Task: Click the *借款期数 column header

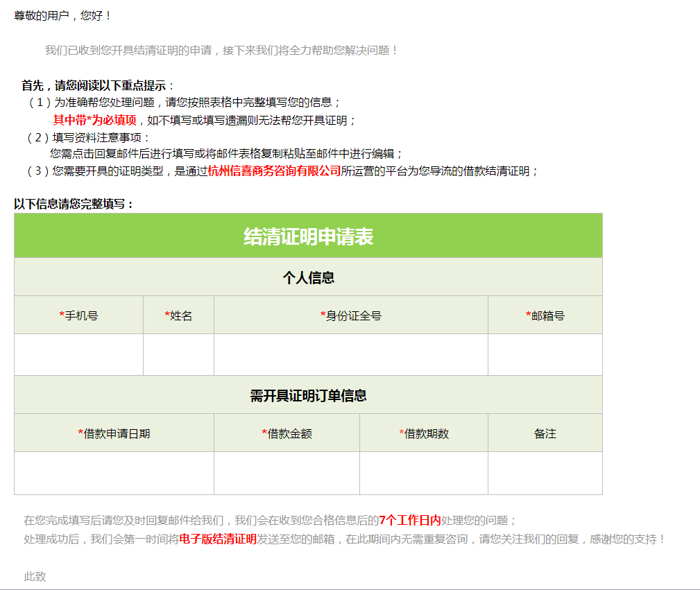Action: coord(424,433)
